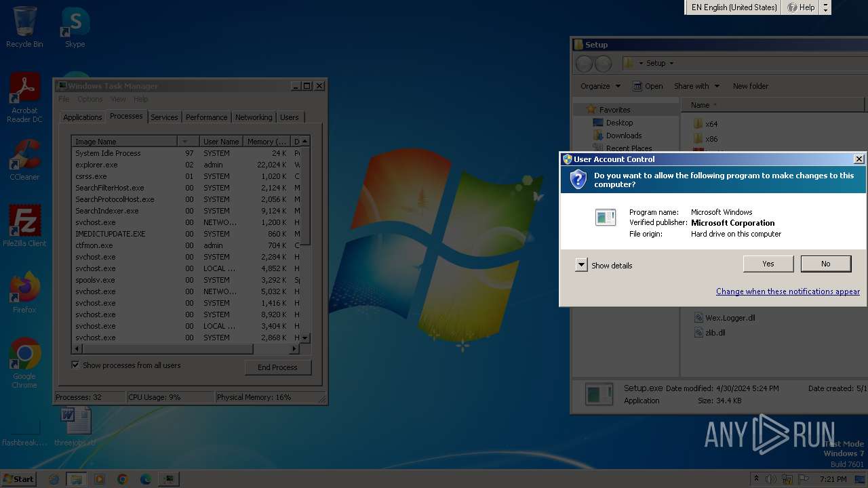
Task: Switch to Networking tab in Task Manager
Action: coord(254,117)
